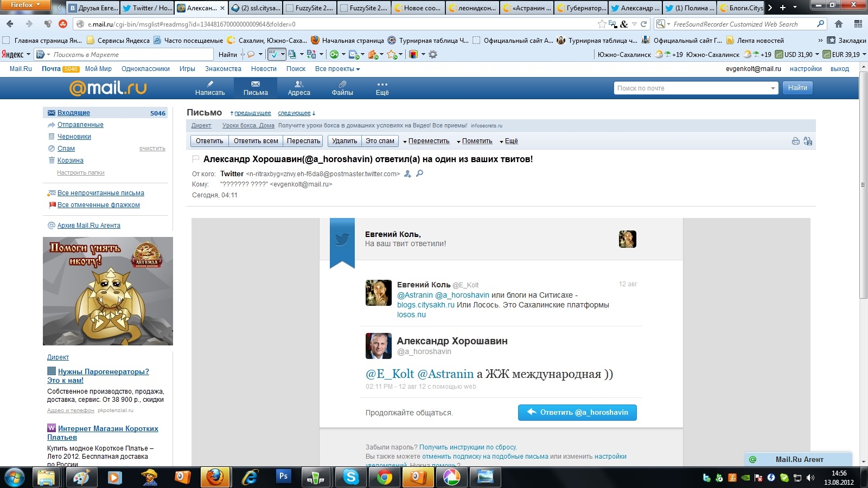The image size is (868, 488).
Task: Bookmark the page with the star icon
Action: (602, 24)
